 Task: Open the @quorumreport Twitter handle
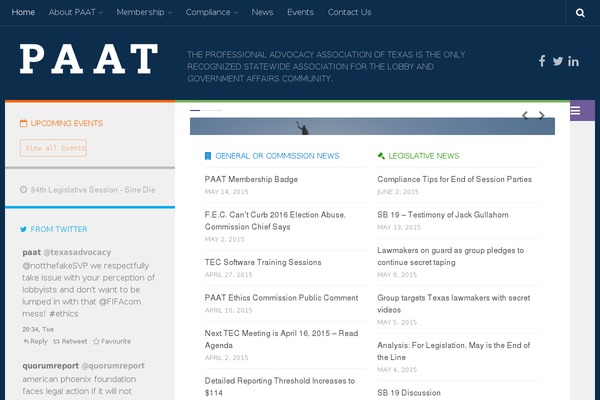coord(113,366)
